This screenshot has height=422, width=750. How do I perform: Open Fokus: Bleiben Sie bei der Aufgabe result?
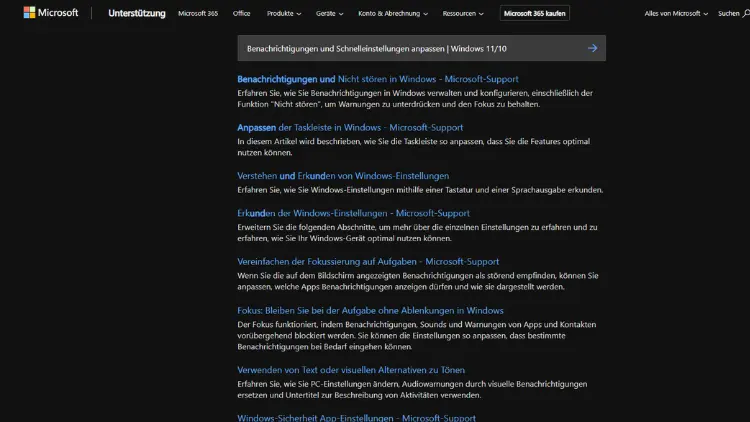370,310
